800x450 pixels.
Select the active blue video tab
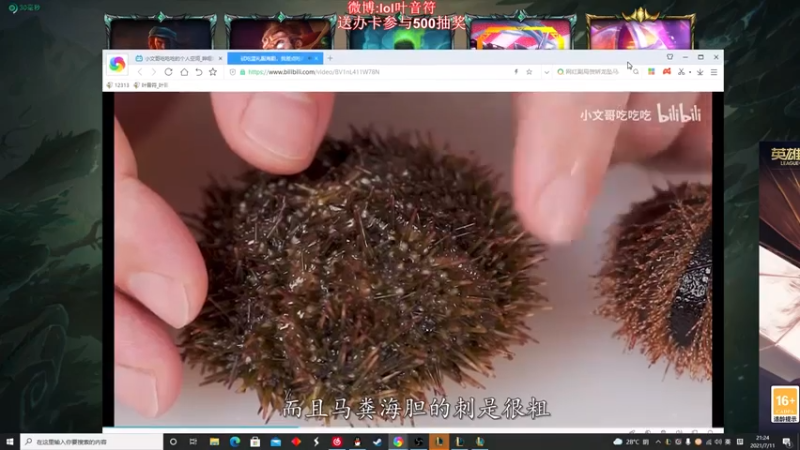(x=274, y=59)
